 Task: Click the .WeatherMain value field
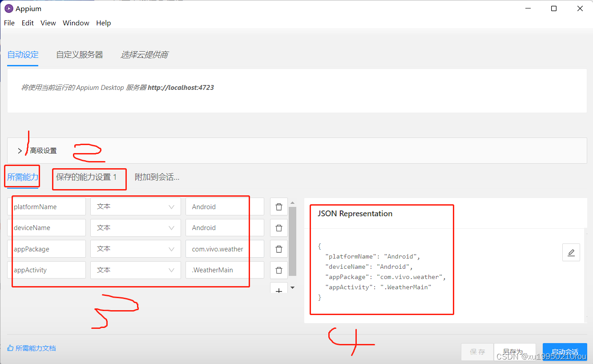225,270
